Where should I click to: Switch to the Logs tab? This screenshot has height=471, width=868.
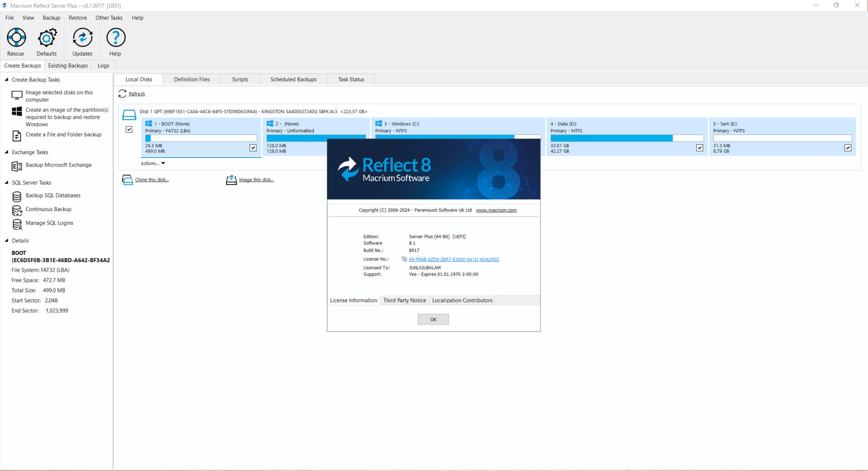point(103,66)
